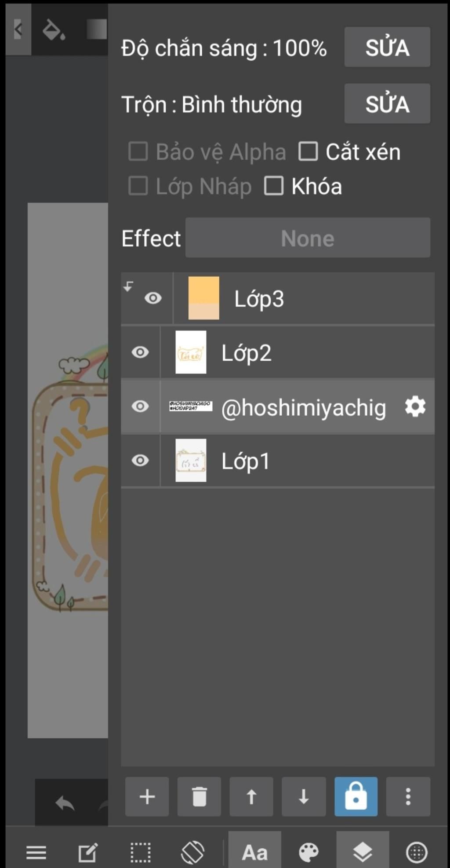Image resolution: width=450 pixels, height=868 pixels.
Task: Hide the Lớp1 layer with eye icon
Action: point(140,460)
